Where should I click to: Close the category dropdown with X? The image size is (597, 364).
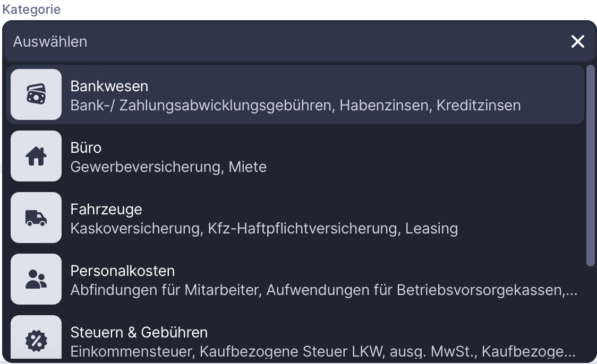click(x=577, y=41)
